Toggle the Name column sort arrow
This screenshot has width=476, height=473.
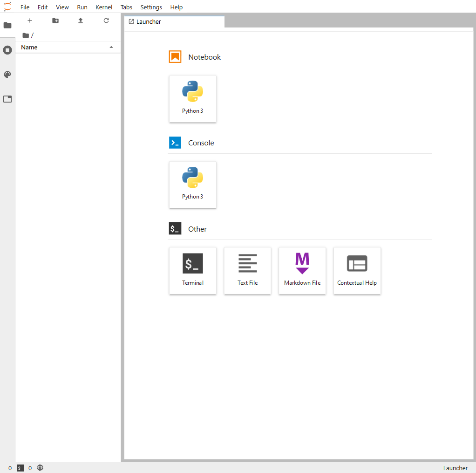pyautogui.click(x=111, y=47)
